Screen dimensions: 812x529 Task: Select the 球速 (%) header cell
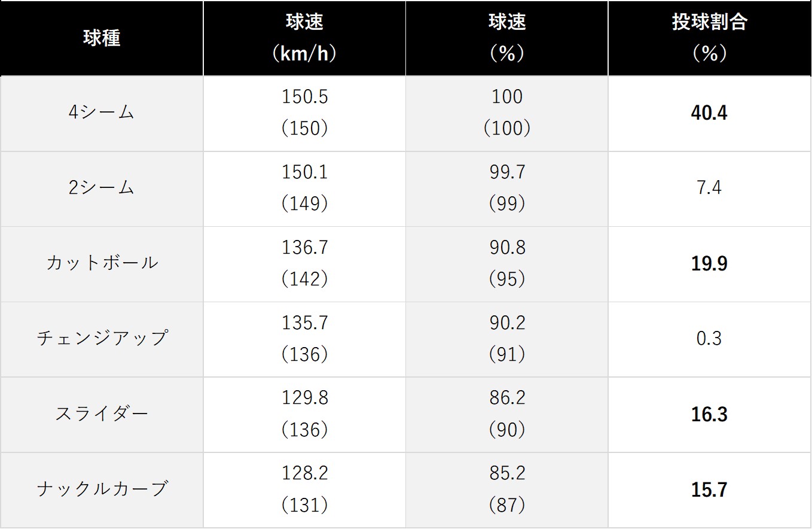point(507,38)
